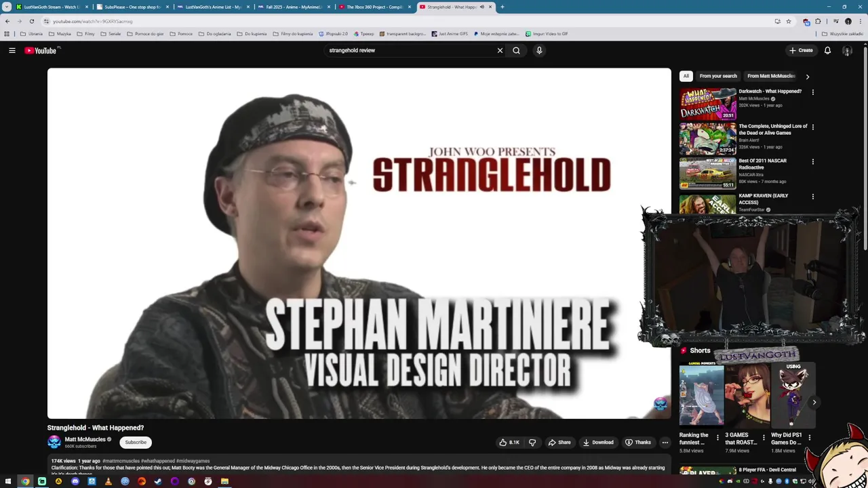Image resolution: width=868 pixels, height=488 pixels.
Task: Subscribe to Matt McMuscles
Action: pos(136,442)
